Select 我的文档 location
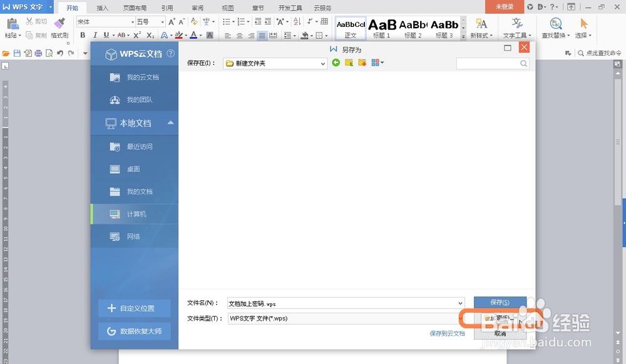Screen dimensions: 626x364 click(135, 192)
